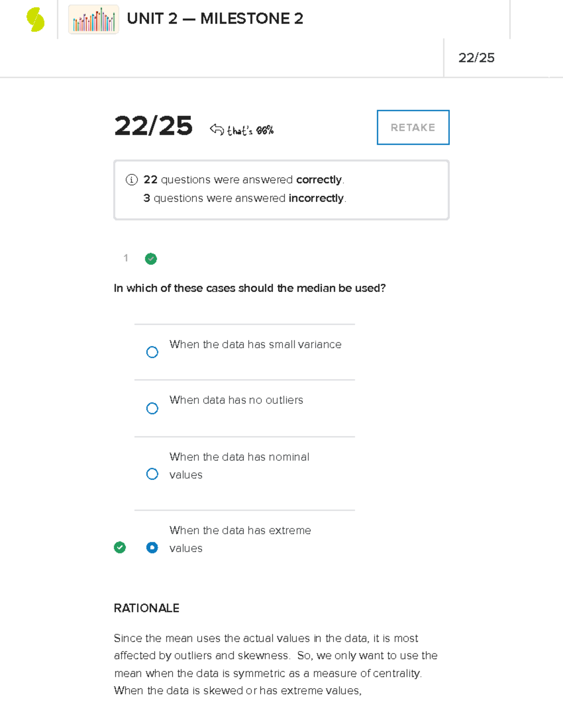Click the Sophia logo
Screen dimensions: 563x728
click(34, 20)
